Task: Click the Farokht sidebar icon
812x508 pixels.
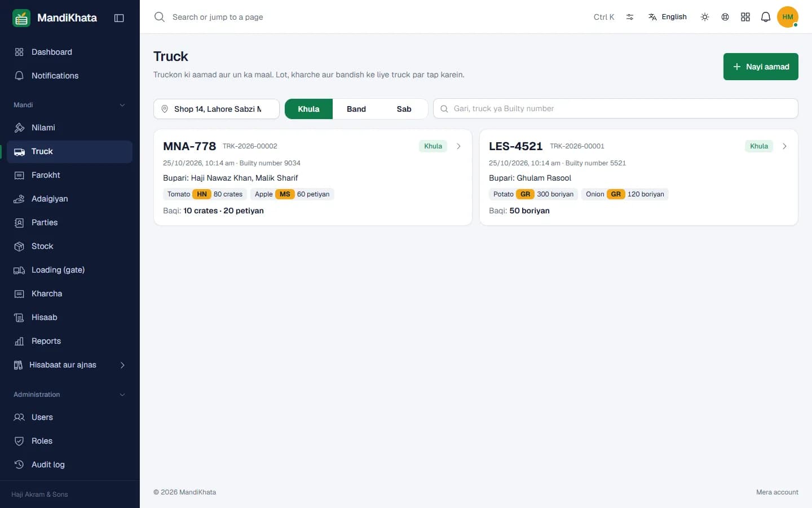Action: pos(19,175)
